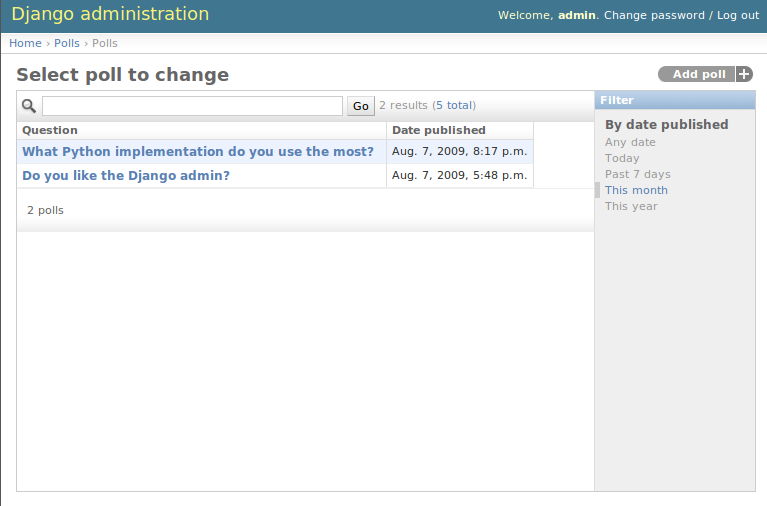Click the plus icon beside Add poll
Viewport: 767px width, 506px height.
pos(744,74)
